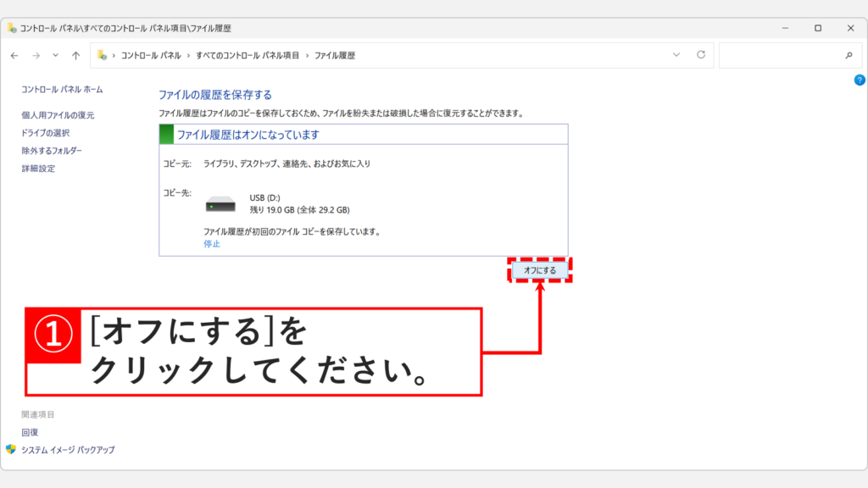Click ファイルの履歴を保存する heading
This screenshot has width=868, height=488.
click(x=214, y=95)
